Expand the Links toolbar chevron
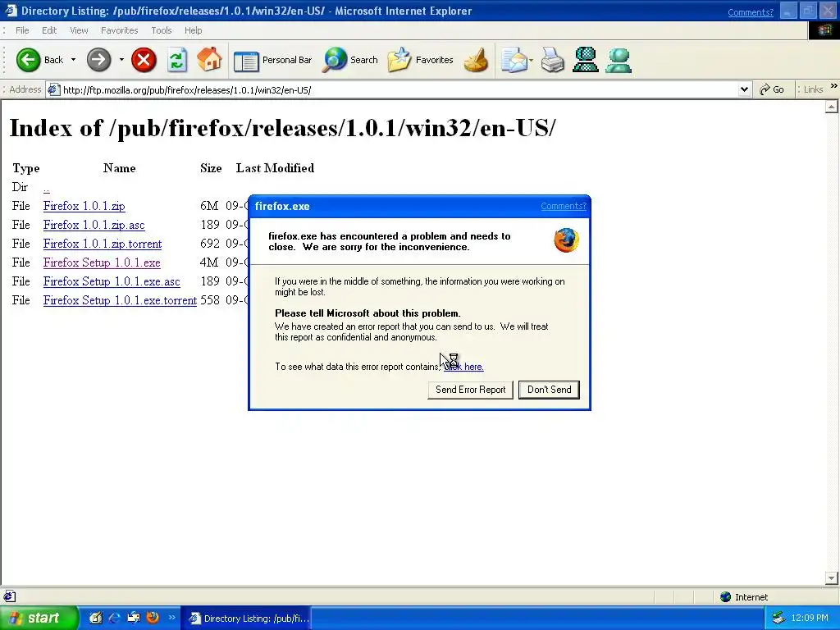 click(833, 86)
